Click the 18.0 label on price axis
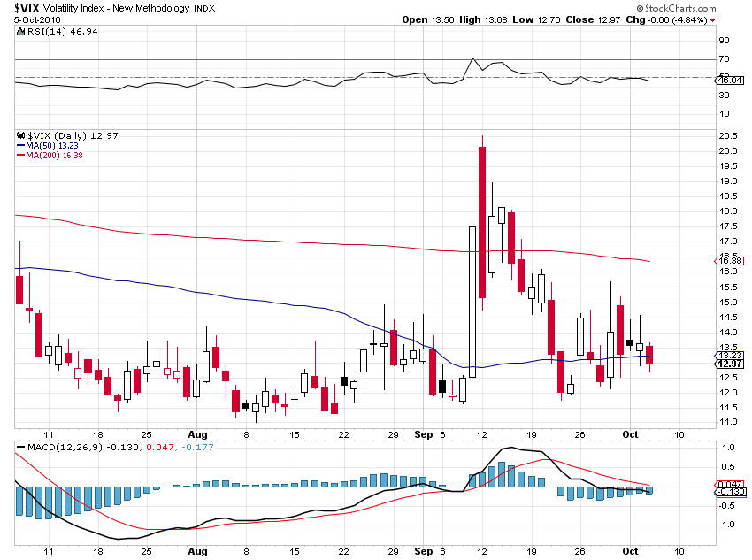The image size is (752, 560). tap(728, 211)
